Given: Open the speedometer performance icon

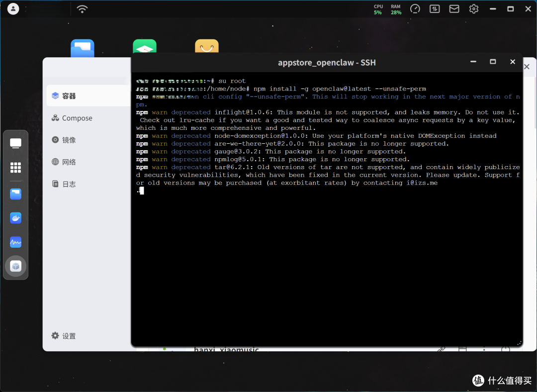Looking at the screenshot, I should pyautogui.click(x=415, y=9).
